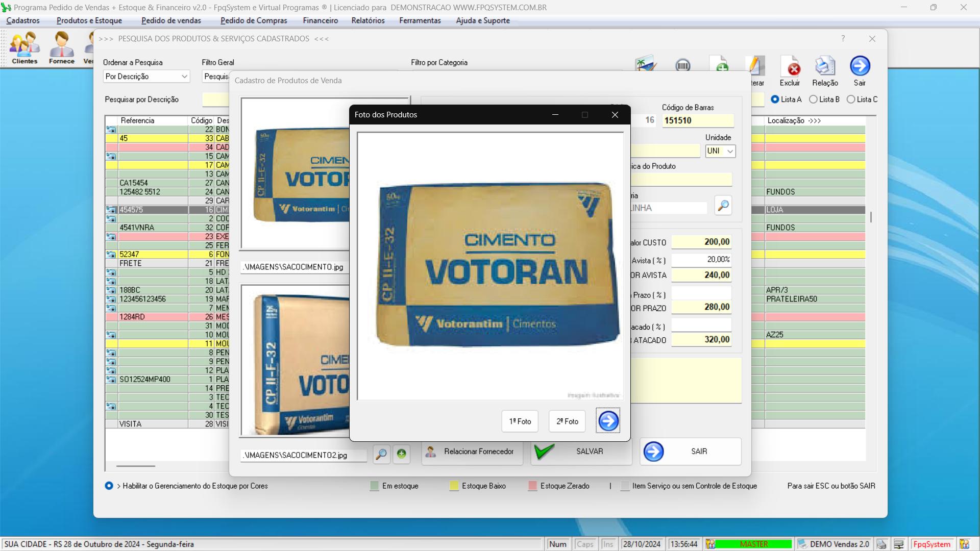Click the Excluir delete icon
This screenshot has width=980, height=551.
pos(790,66)
